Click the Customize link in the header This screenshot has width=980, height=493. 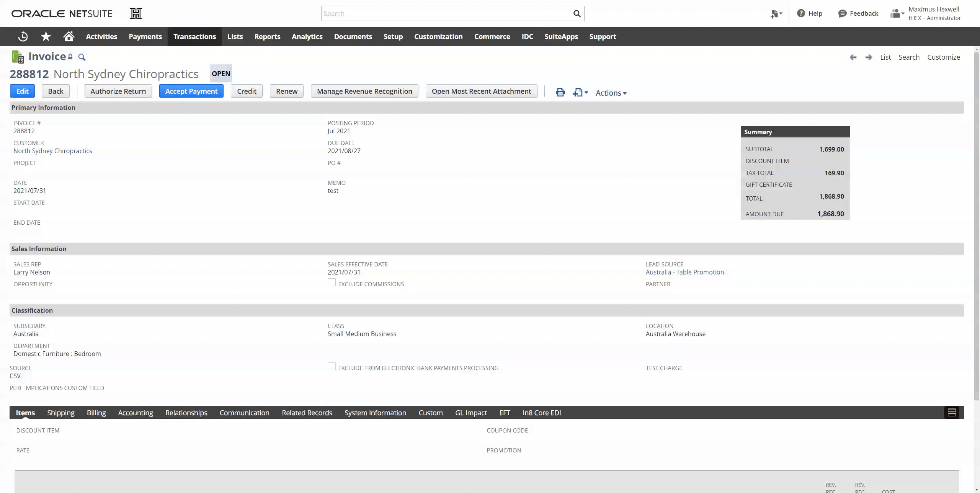944,57
